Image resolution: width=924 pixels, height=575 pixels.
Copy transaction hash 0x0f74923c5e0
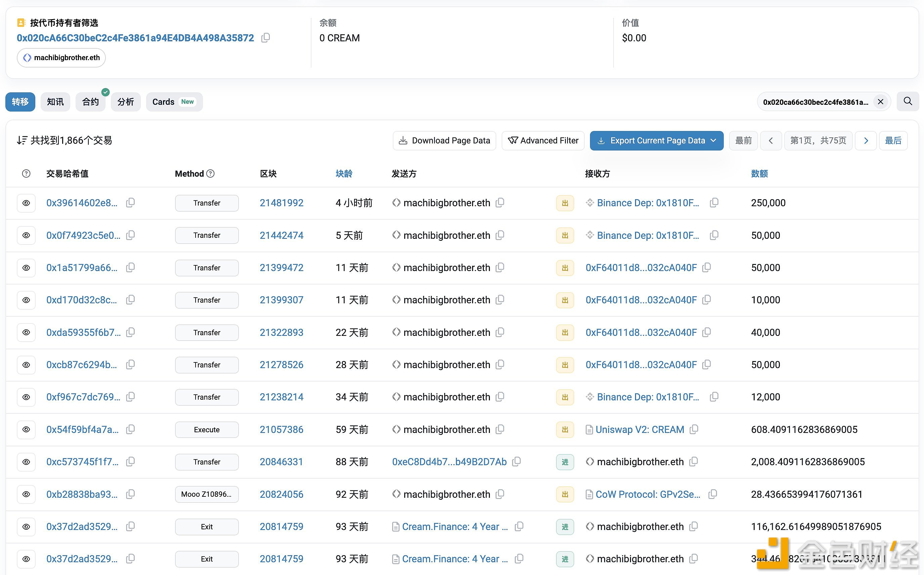coord(130,235)
